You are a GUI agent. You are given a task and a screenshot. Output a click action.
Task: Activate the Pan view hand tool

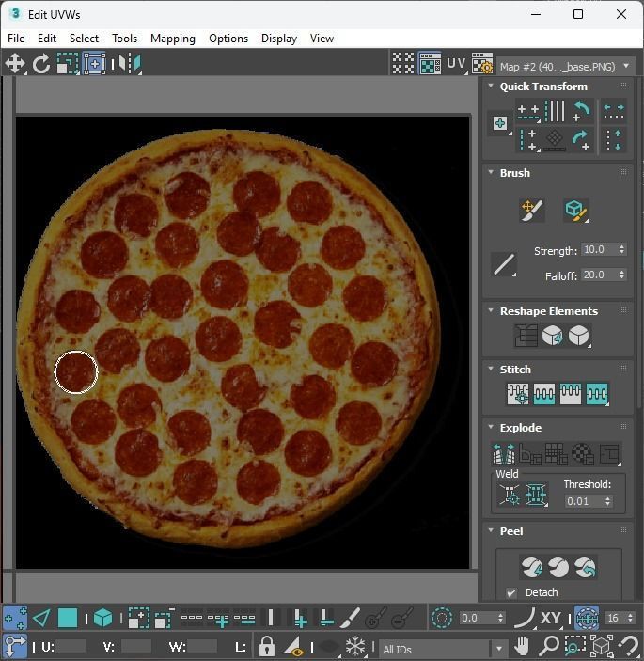(522, 646)
